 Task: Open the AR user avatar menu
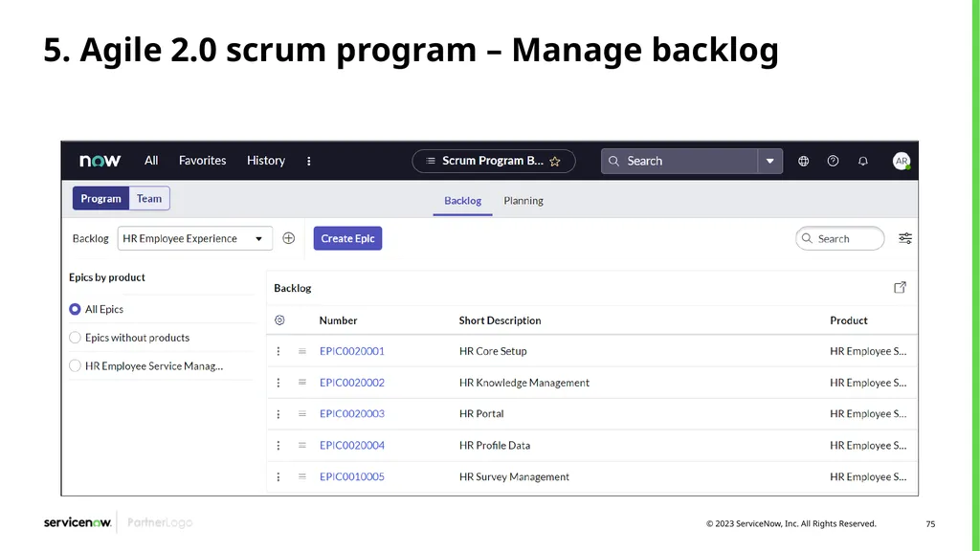click(x=902, y=161)
